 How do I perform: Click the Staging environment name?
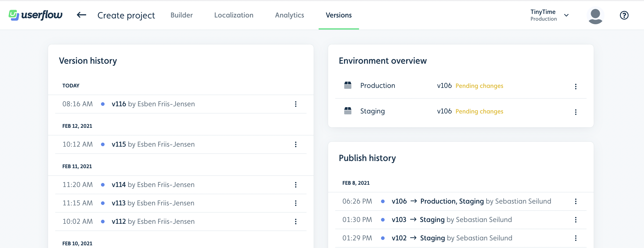point(372,111)
